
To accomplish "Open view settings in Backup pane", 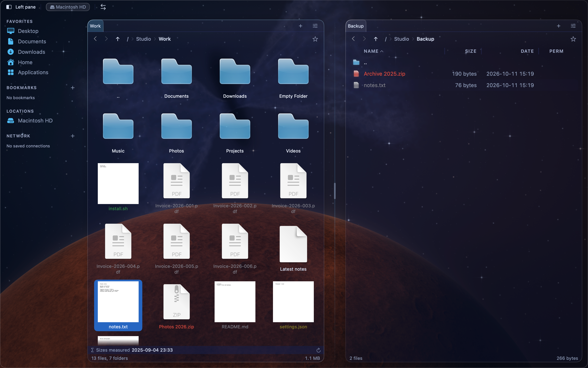I will [573, 26].
